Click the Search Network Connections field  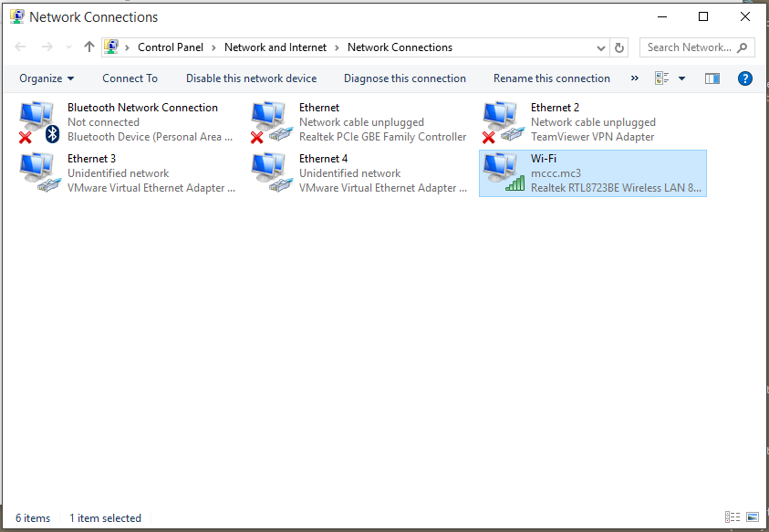pyautogui.click(x=691, y=47)
